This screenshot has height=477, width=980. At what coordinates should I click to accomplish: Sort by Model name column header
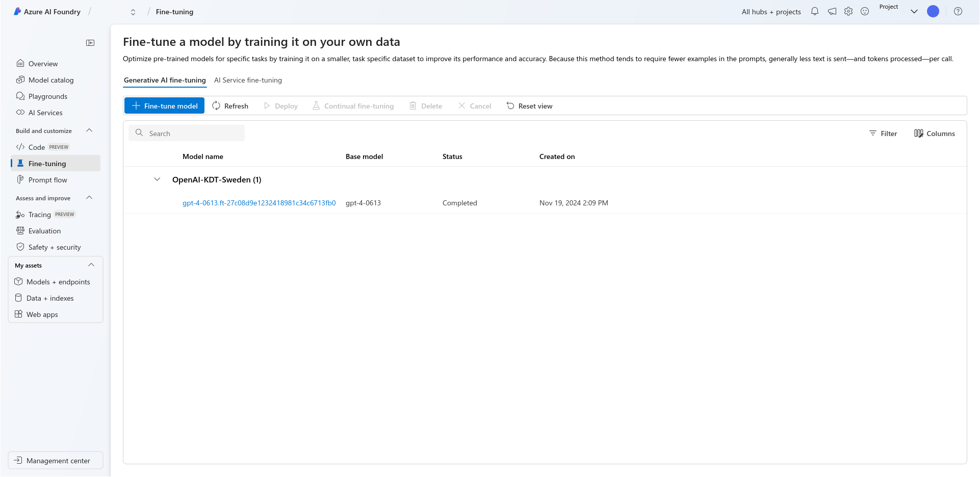click(x=203, y=156)
